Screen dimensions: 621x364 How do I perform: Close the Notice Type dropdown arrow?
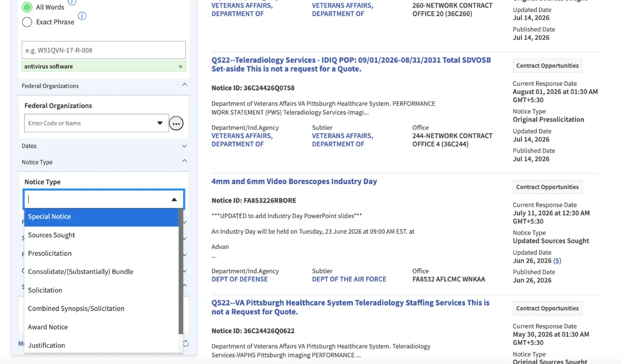pos(174,199)
